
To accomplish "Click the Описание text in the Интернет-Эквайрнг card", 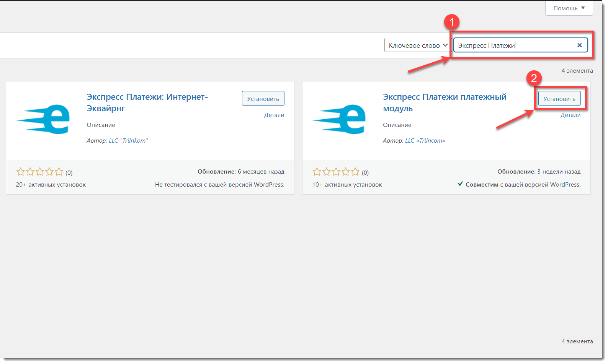I will pos(101,125).
